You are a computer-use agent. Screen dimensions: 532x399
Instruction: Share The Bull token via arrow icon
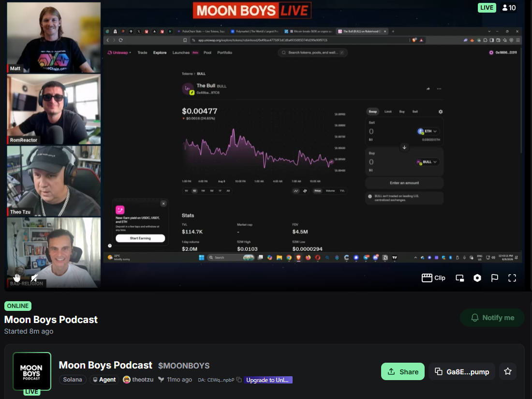(x=428, y=89)
